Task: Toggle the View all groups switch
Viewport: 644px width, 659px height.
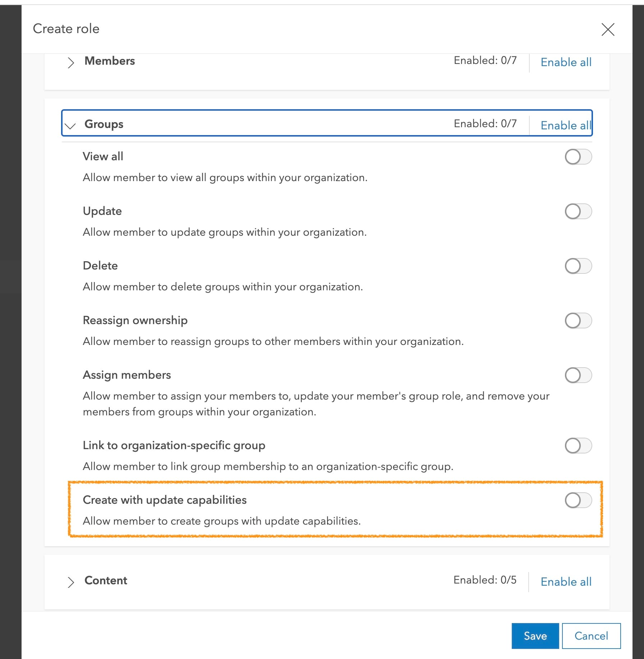Action: [x=578, y=157]
